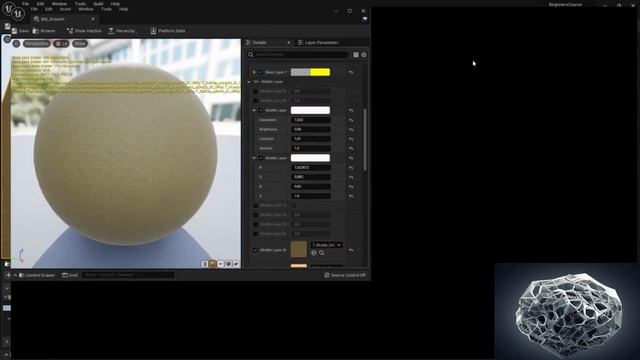Reset the G channel value to default
The width and height of the screenshot is (640, 360).
click(x=351, y=177)
